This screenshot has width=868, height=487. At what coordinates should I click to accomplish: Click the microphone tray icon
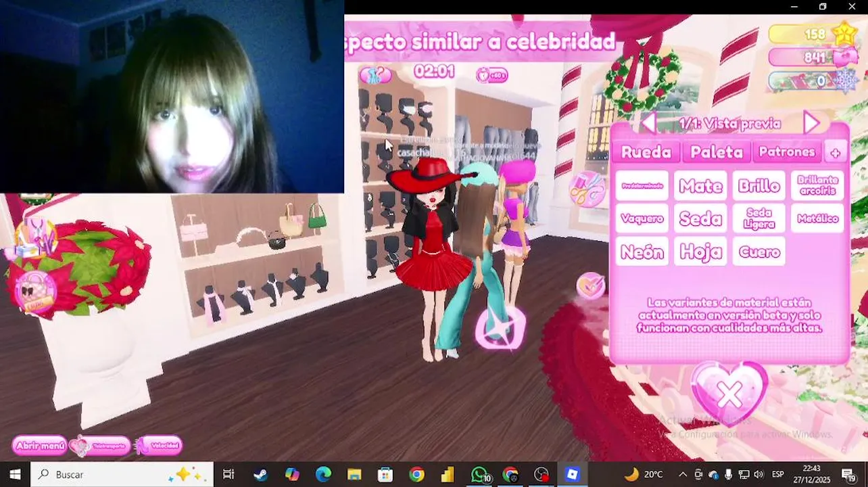point(729,474)
